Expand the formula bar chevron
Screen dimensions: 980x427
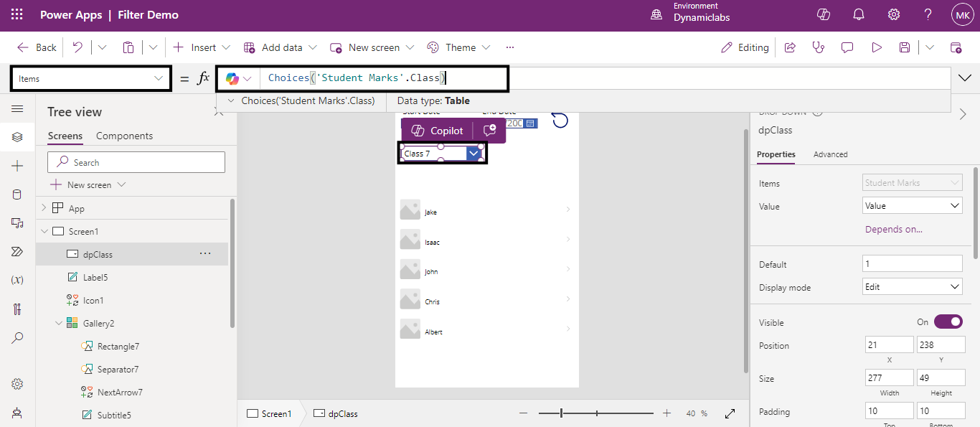964,78
